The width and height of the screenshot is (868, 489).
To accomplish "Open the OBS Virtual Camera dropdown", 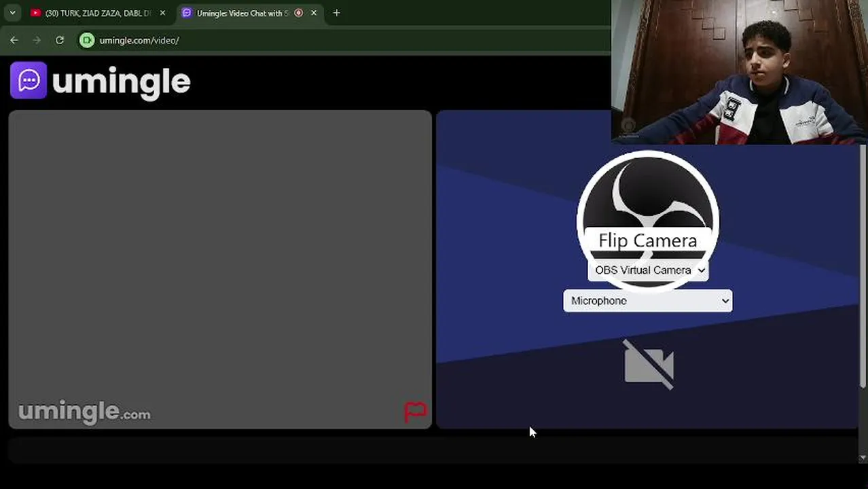I will point(648,270).
